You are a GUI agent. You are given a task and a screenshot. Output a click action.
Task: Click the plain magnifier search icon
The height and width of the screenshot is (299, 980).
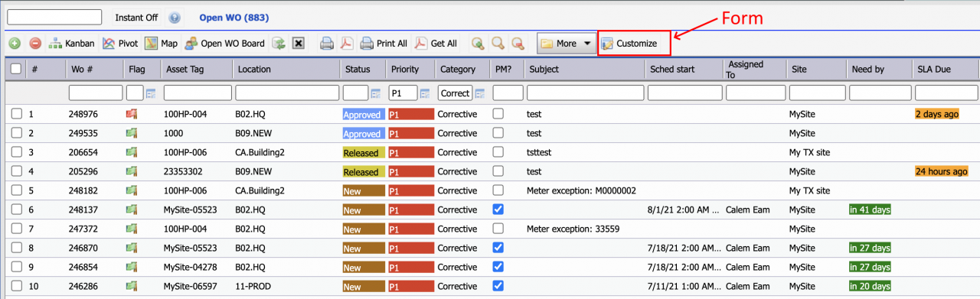(x=498, y=44)
